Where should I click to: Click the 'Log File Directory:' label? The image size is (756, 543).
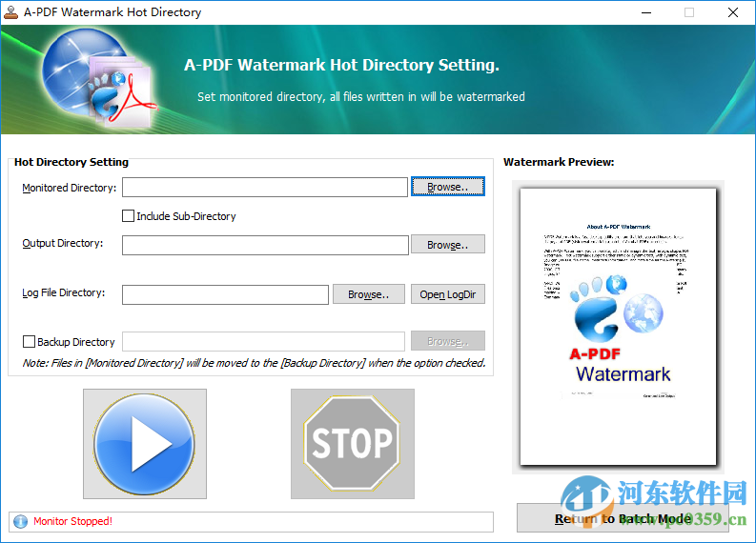point(64,292)
